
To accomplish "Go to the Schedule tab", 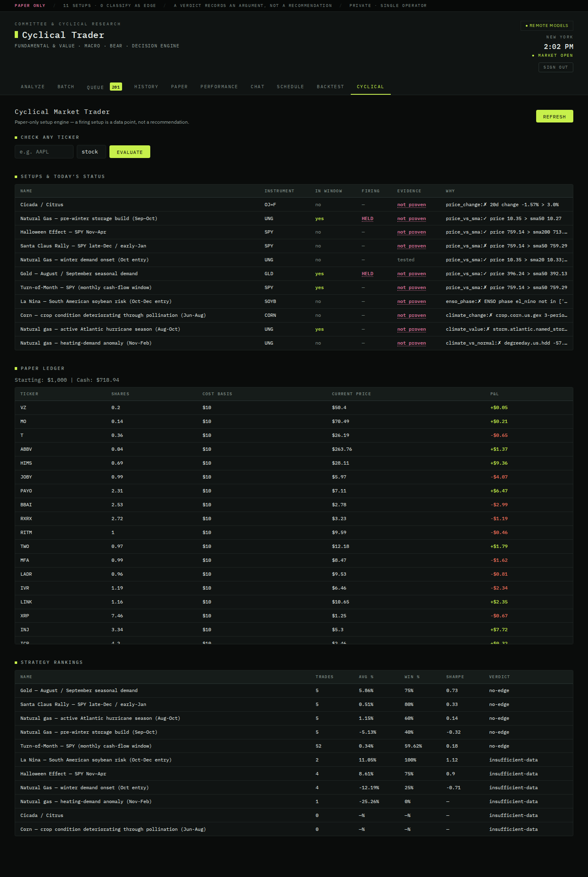I will pyautogui.click(x=290, y=87).
